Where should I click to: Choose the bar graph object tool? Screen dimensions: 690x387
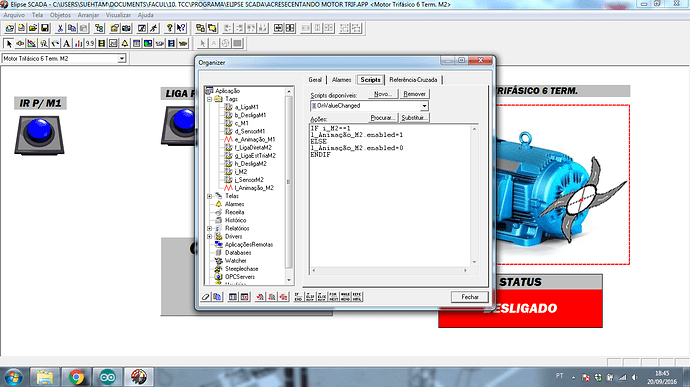point(78,44)
